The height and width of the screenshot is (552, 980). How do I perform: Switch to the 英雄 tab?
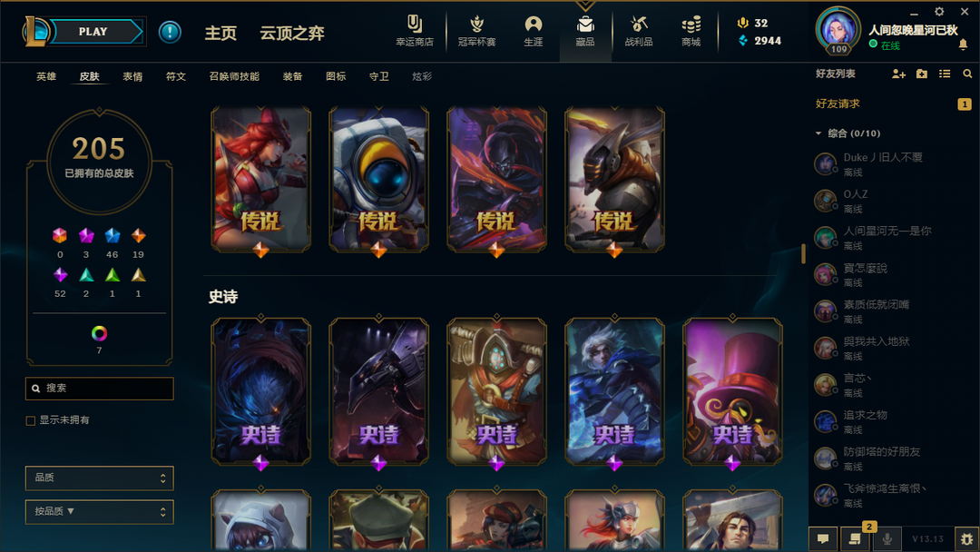click(46, 76)
